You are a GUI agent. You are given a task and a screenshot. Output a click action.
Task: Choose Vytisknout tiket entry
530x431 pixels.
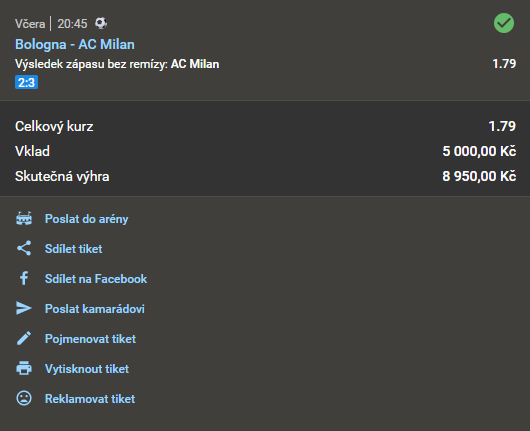click(87, 369)
